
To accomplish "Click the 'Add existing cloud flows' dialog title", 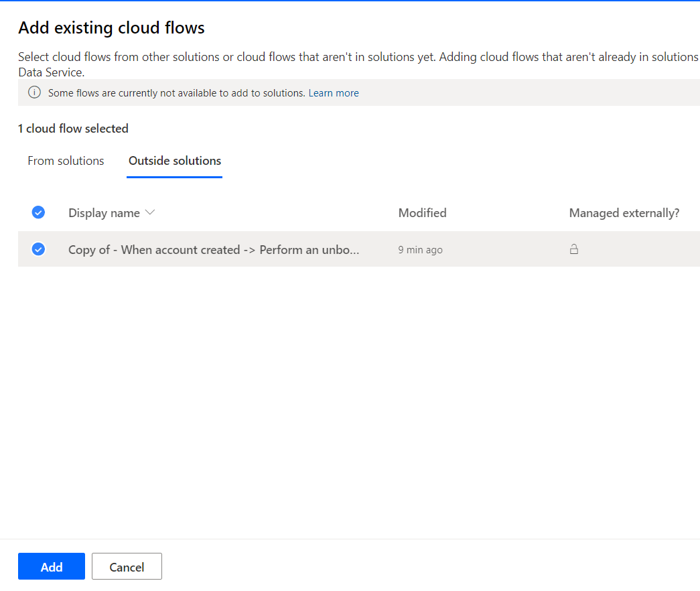I will click(111, 27).
